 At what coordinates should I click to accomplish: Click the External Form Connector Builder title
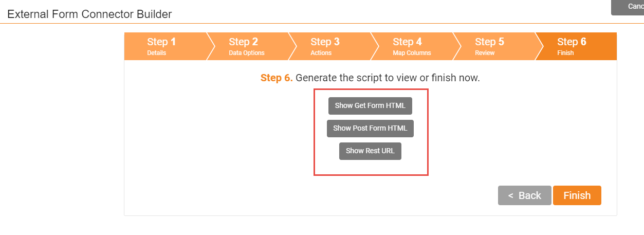click(89, 14)
